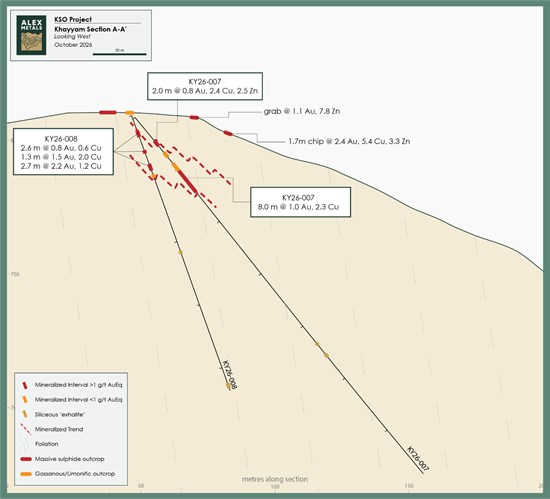The image size is (550, 499).
Task: Click '1.3 m @ 1.5 Au, 2.0 Cu' line
Action: [x=61, y=157]
